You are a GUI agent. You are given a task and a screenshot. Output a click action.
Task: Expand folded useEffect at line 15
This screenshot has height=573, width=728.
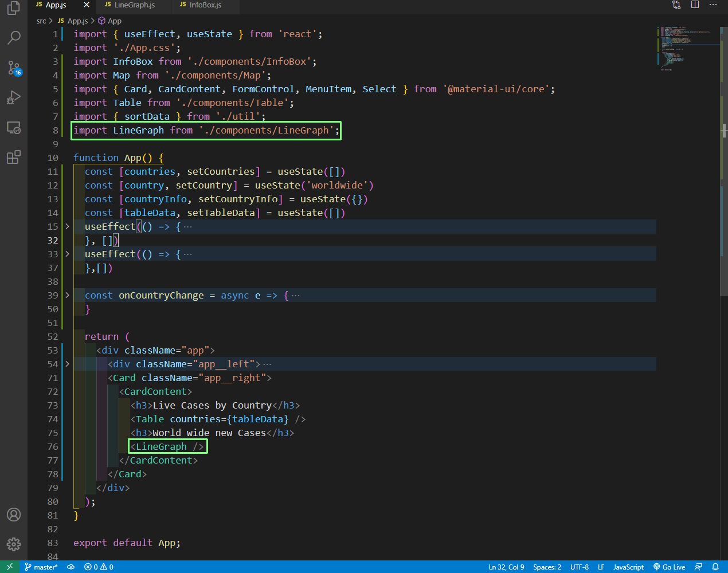[x=67, y=226]
